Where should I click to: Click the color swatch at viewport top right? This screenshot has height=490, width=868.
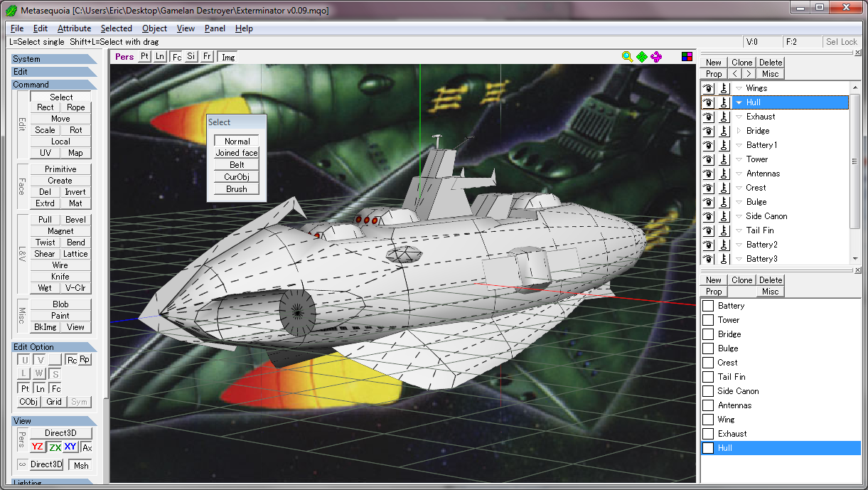(686, 56)
